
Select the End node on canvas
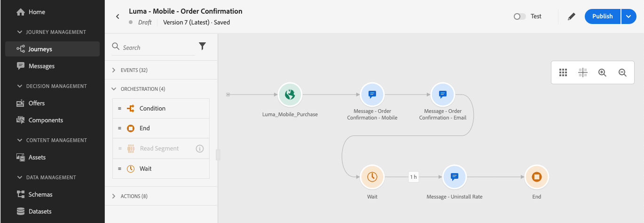coord(537,177)
